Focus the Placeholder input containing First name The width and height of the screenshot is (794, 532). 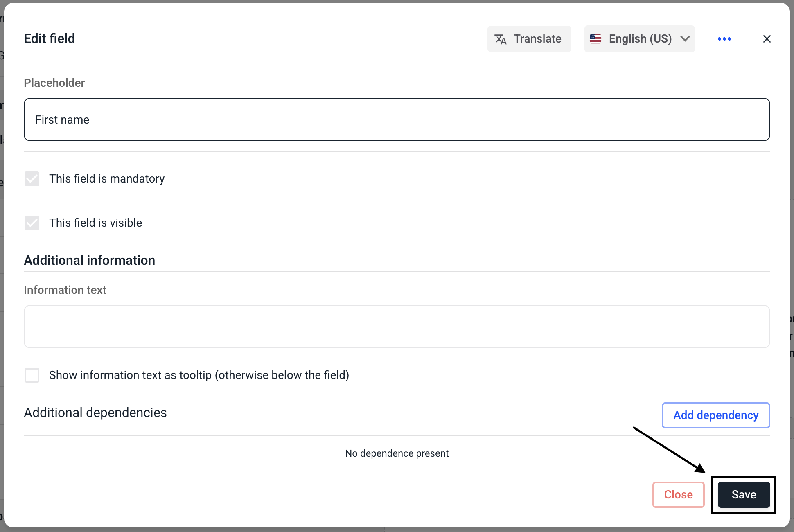tap(397, 119)
